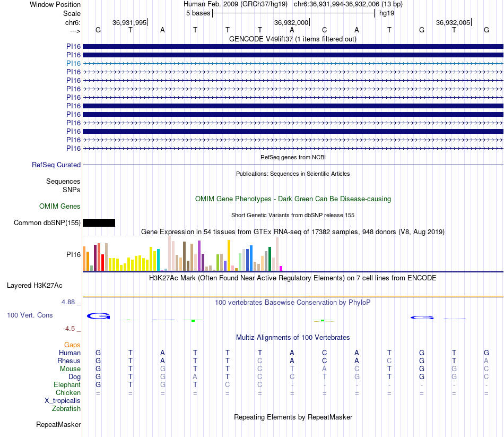Image resolution: width=504 pixels, height=437 pixels.
Task: Click the Window Position label
Action: 55,4
